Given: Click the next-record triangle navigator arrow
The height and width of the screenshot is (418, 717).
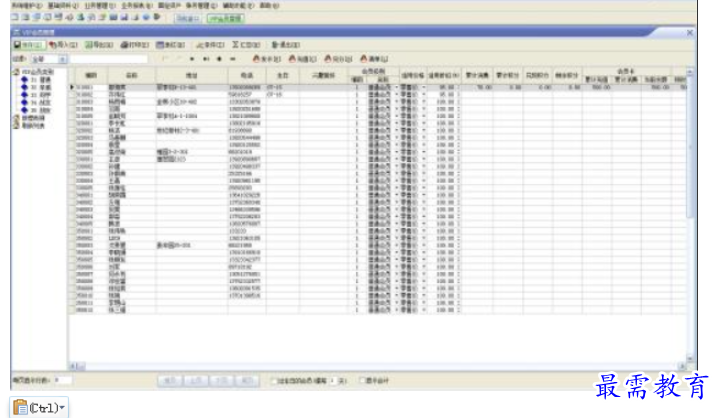Looking at the screenshot, I should pyautogui.click(x=192, y=59).
